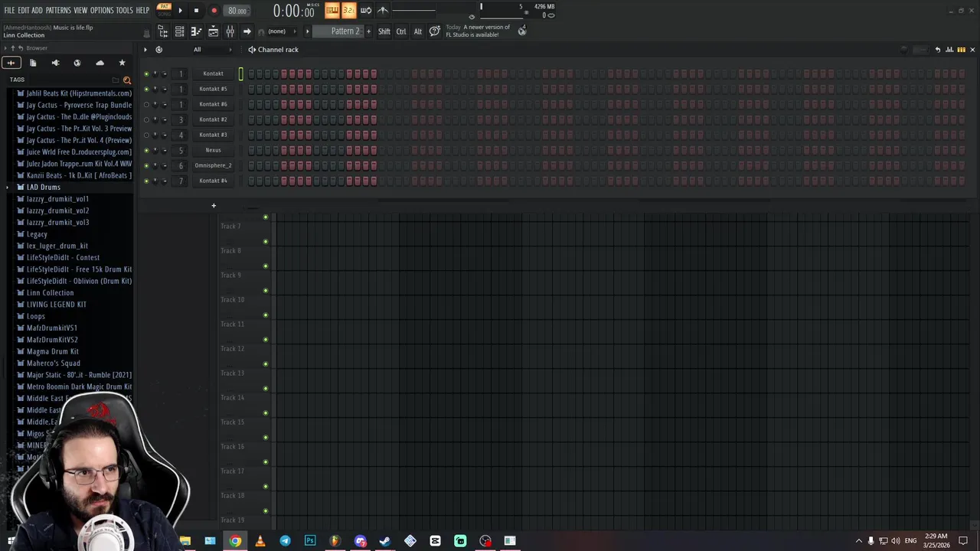Viewport: 980px width, 551px height.
Task: Toggle step sequencer view in channel rack
Action: coord(961,50)
